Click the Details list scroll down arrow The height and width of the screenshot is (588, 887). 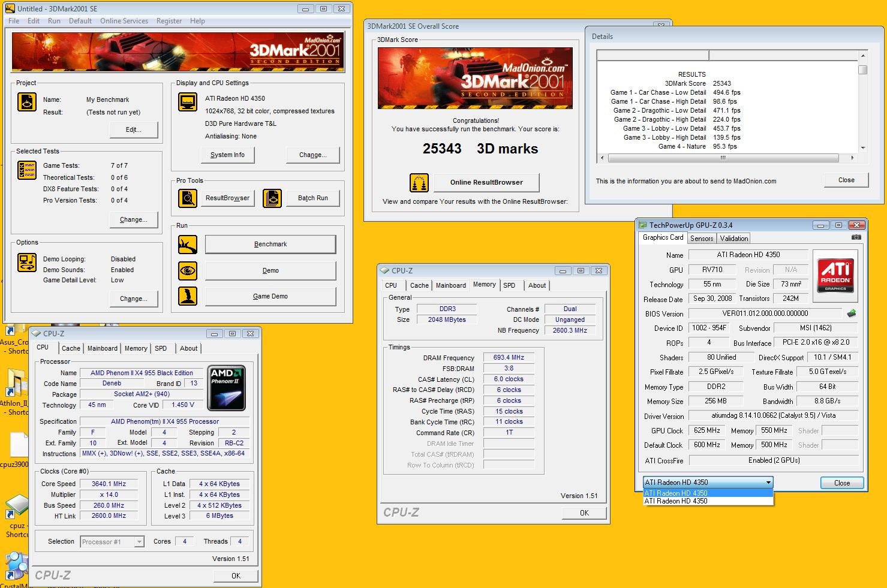(862, 147)
